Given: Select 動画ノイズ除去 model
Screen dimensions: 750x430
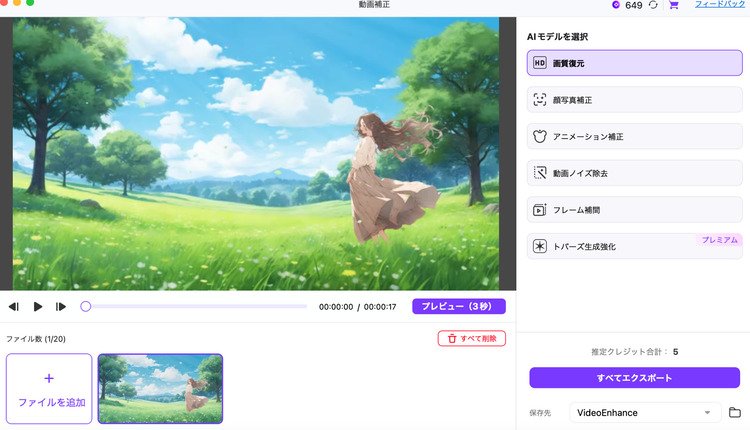Looking at the screenshot, I should point(634,173).
